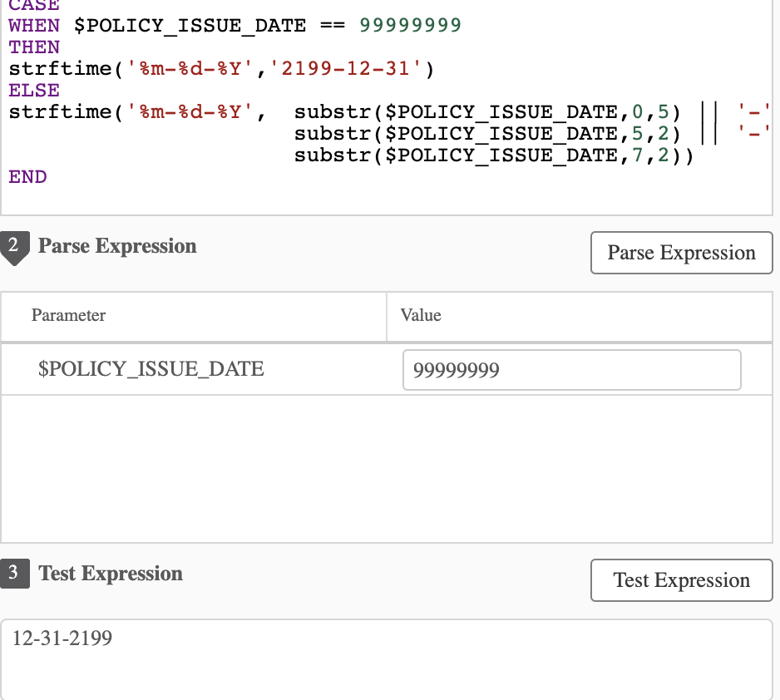Click the Test Expression section heading
Screen dimensions: 780x700
[x=111, y=574]
